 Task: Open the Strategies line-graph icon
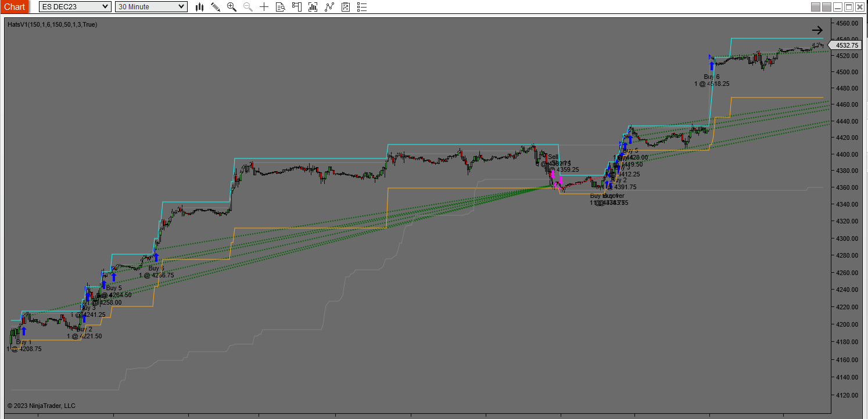coord(328,7)
